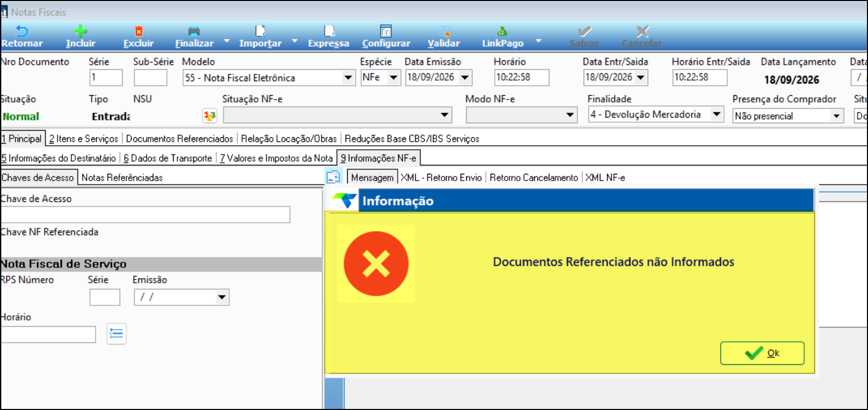Screen dimensions: 868x410
Task: Click the Chave de Acesso input field
Action: click(x=145, y=214)
